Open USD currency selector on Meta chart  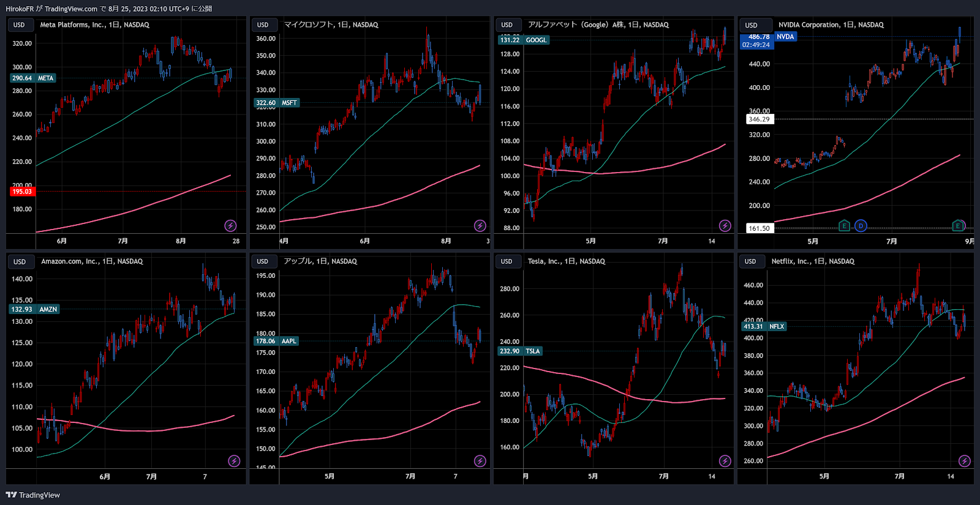coord(20,25)
